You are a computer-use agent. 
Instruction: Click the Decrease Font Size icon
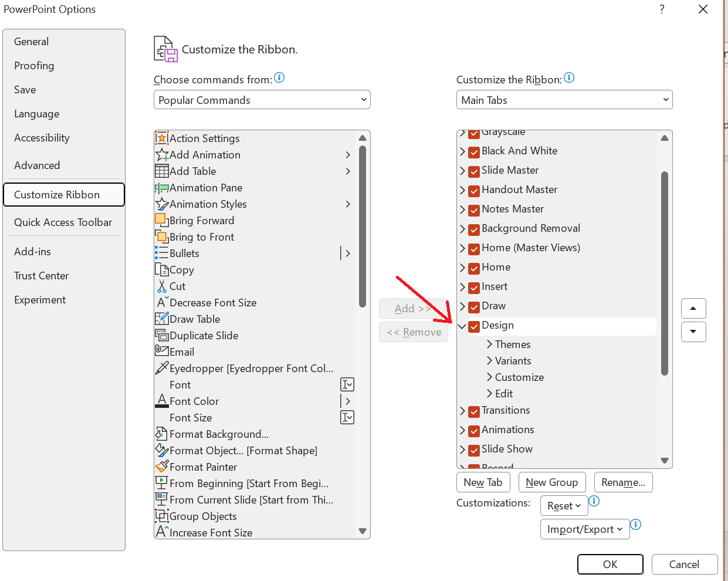pyautogui.click(x=161, y=302)
